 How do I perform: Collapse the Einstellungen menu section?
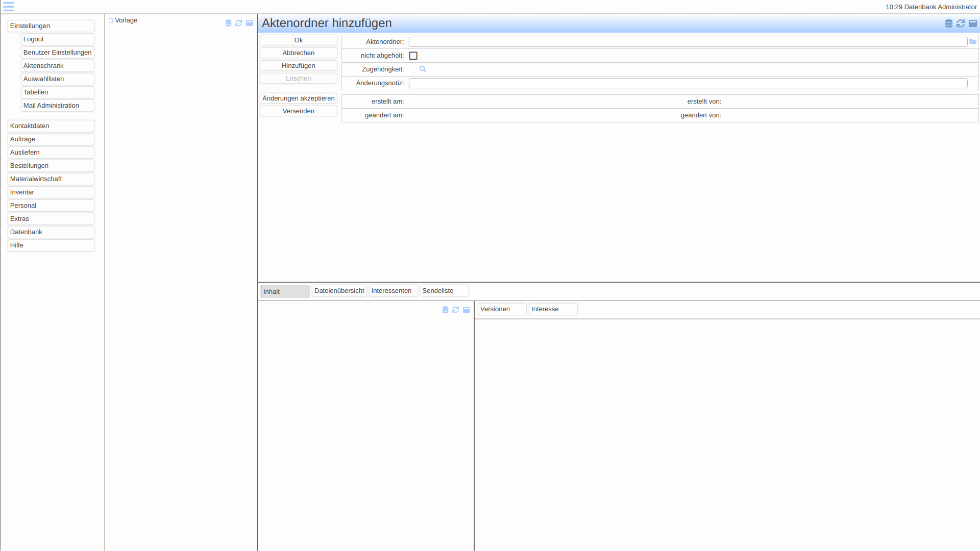pyautogui.click(x=51, y=26)
